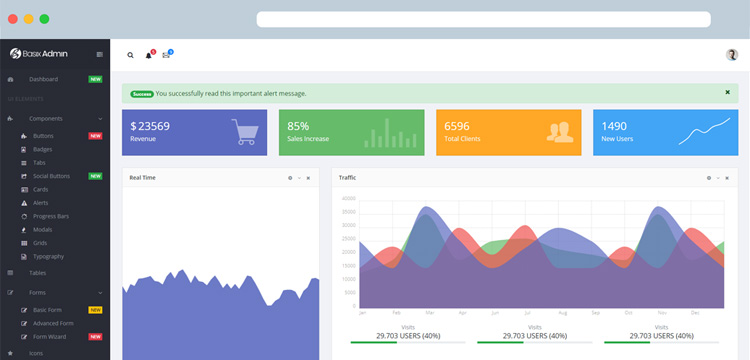Click the Icons star icon
This screenshot has height=360, width=750.
pos(11,353)
